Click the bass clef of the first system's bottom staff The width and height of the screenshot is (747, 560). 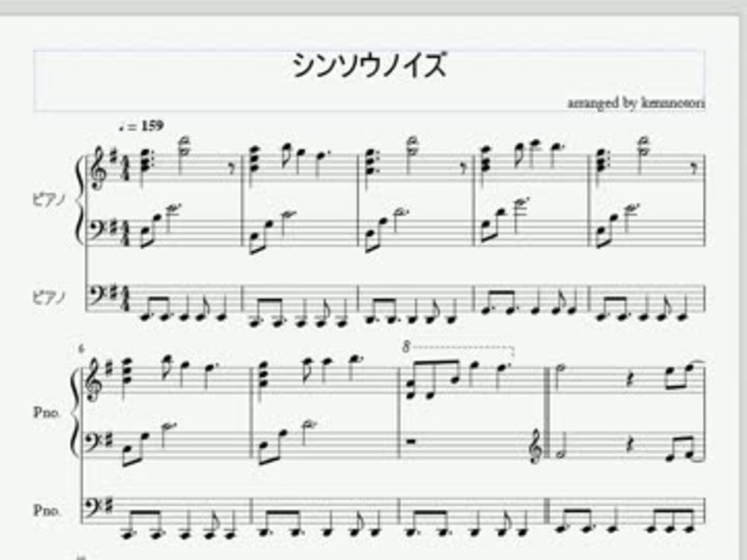pos(96,296)
